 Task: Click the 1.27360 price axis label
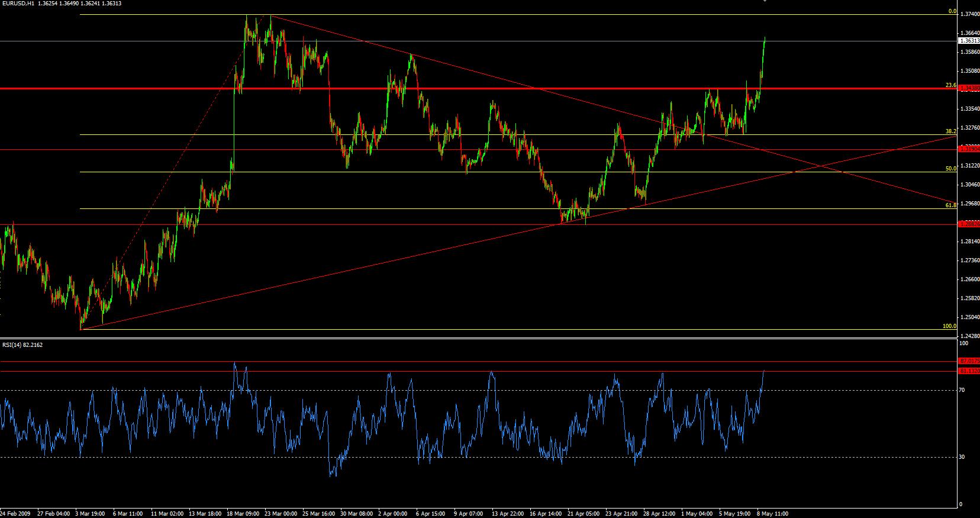[x=969, y=260]
